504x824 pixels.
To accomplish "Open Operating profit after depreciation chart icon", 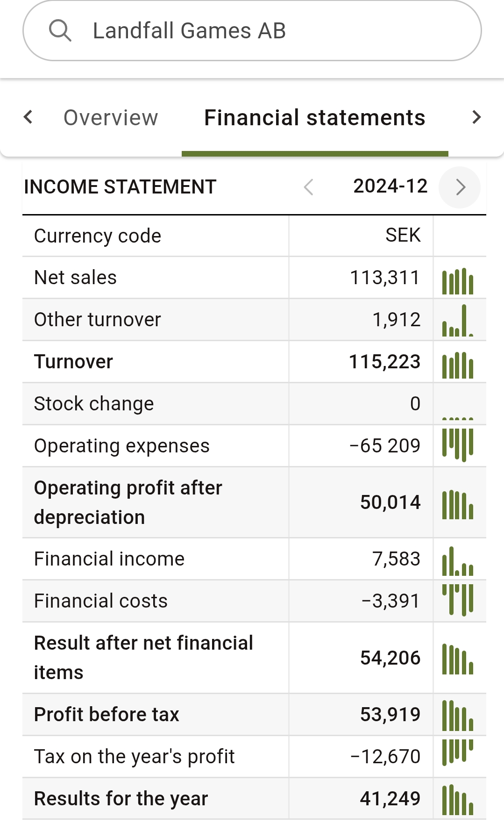I will tap(458, 505).
